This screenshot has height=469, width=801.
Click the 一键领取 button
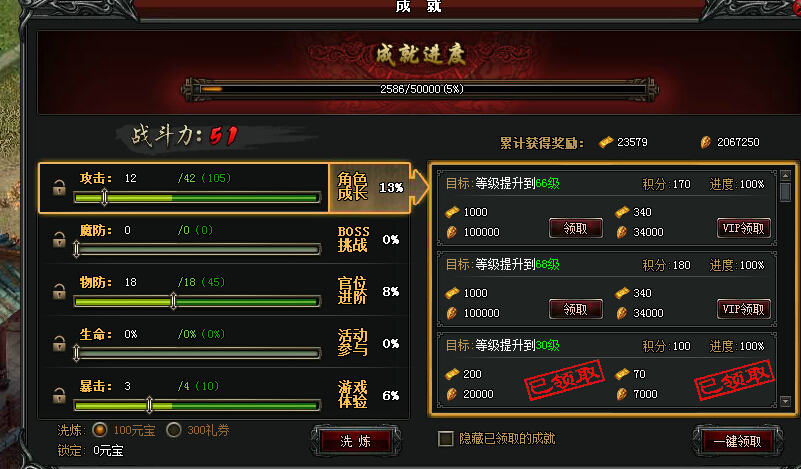coord(737,441)
